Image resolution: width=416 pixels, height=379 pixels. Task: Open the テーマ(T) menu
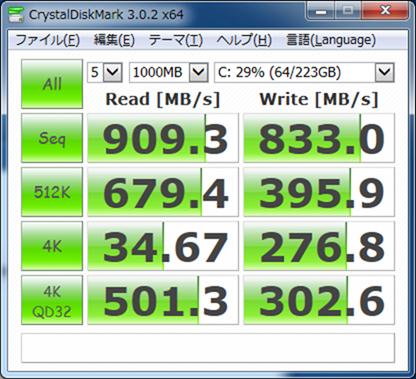176,40
